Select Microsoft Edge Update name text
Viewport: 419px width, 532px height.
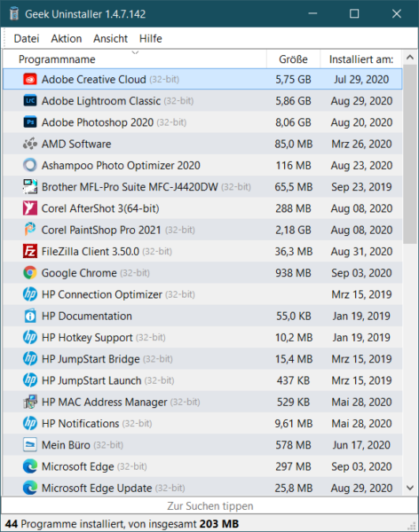tap(97, 488)
